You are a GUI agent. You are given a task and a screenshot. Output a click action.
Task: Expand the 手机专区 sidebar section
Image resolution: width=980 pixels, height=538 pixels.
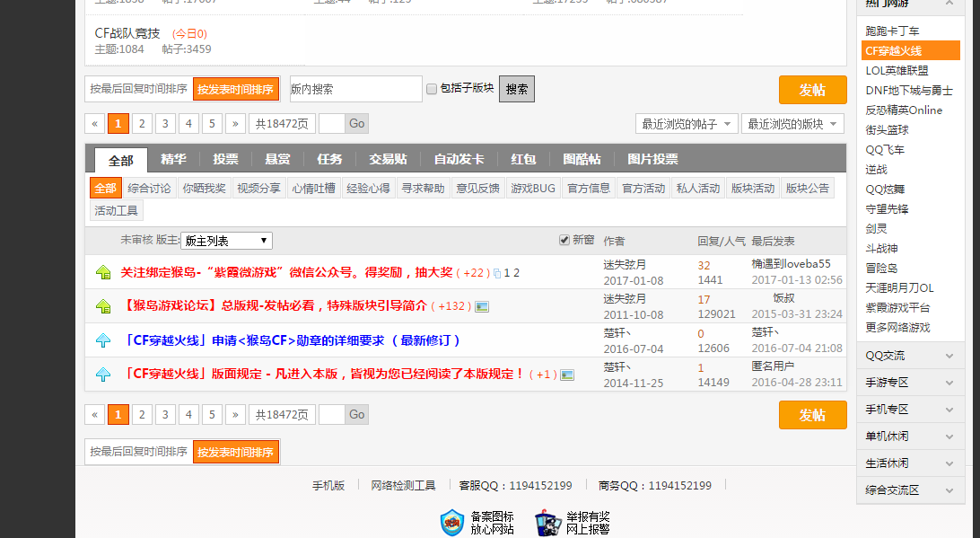click(910, 410)
